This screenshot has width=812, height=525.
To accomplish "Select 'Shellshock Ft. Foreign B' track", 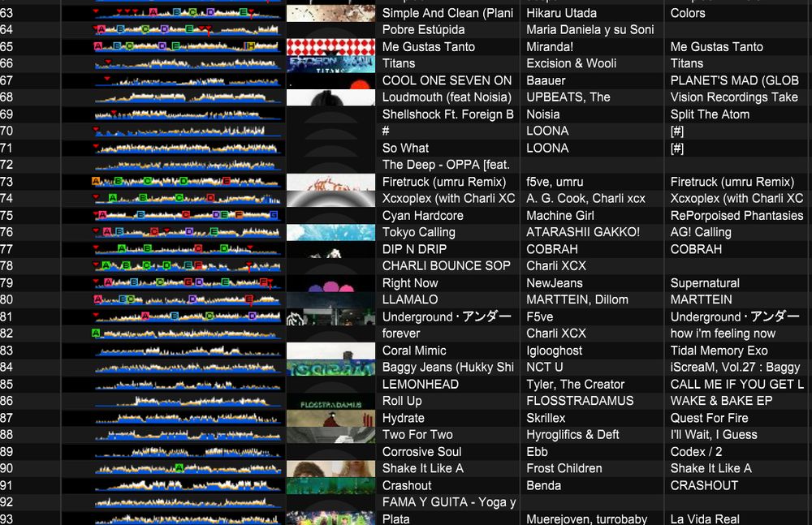I will tap(447, 114).
